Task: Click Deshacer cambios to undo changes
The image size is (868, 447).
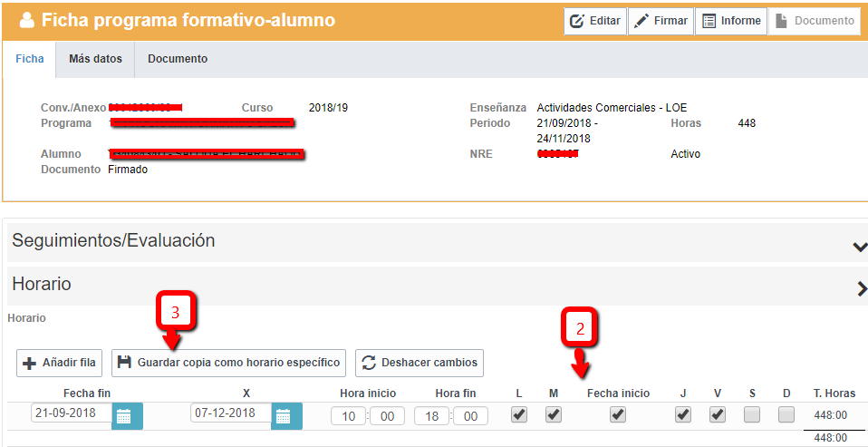Action: (x=420, y=363)
